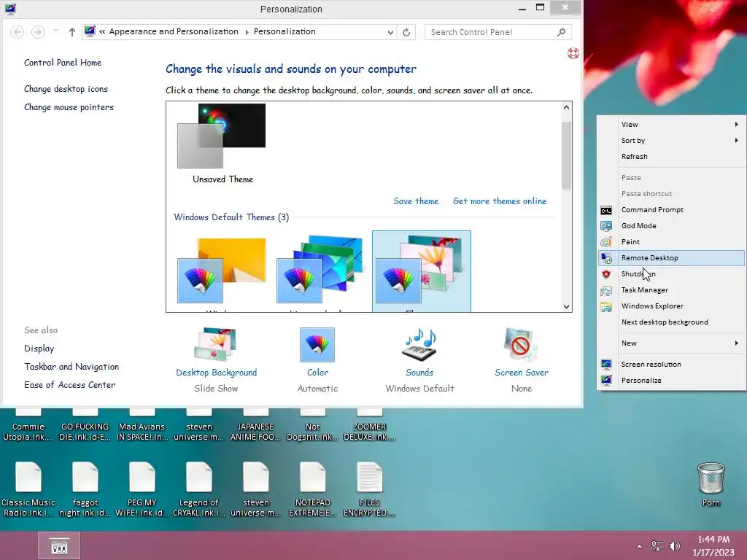
Task: Open the Desktop Background settings icon
Action: [x=216, y=344]
